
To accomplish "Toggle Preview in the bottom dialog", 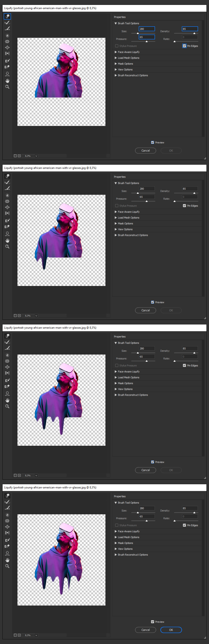I will pos(152,622).
